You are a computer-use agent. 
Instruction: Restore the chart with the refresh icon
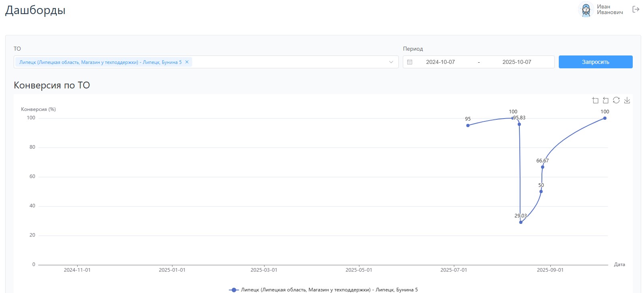click(616, 100)
